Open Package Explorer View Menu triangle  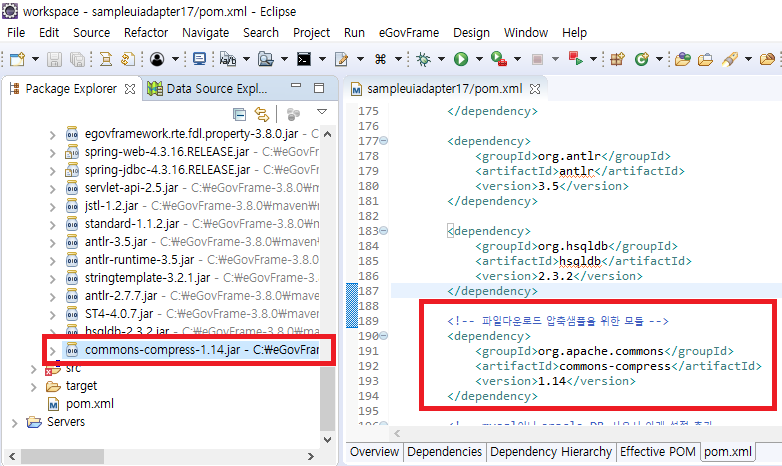pos(322,113)
